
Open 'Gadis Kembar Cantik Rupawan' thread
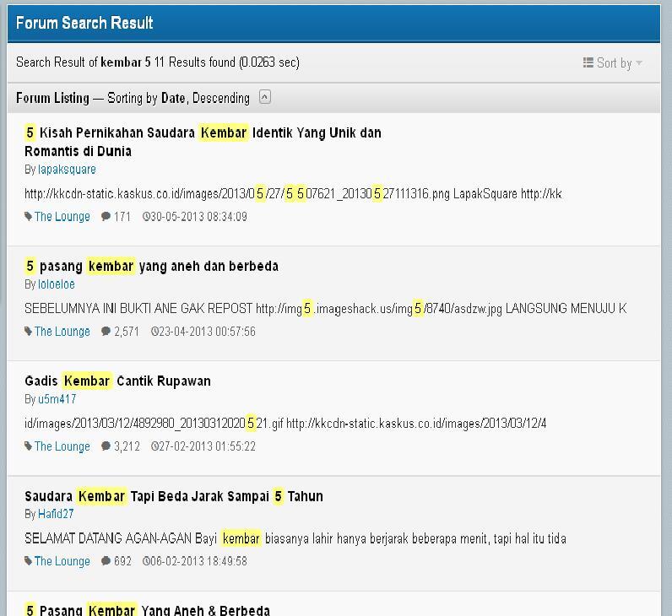pyautogui.click(x=117, y=381)
